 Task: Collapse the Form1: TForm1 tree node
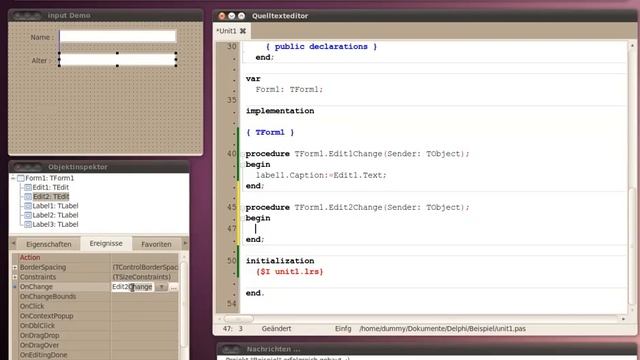[x=13, y=178]
